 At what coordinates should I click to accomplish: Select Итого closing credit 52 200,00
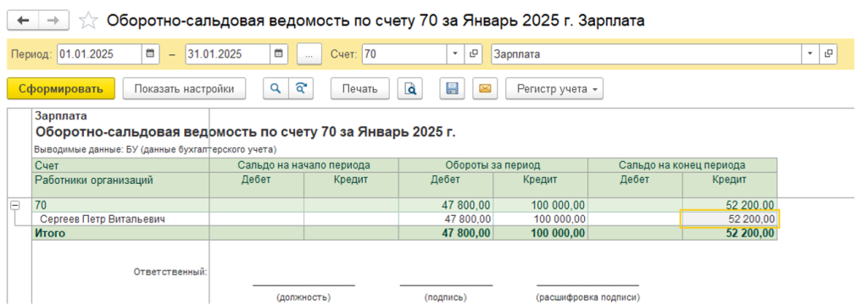tap(729, 234)
